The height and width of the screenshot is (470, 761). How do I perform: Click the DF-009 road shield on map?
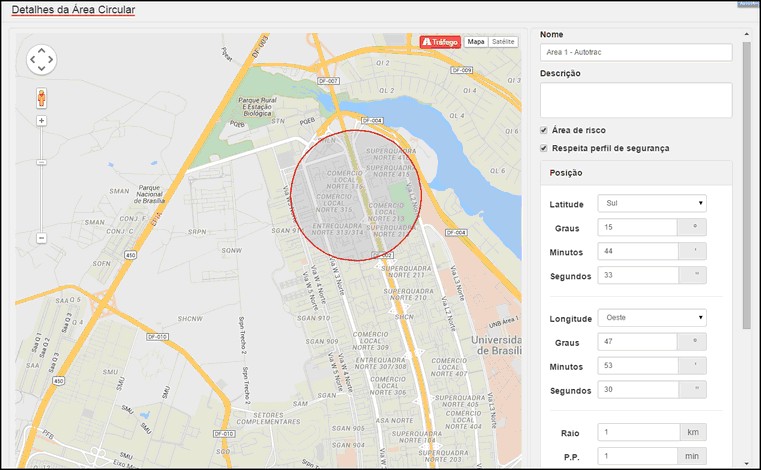tap(461, 70)
